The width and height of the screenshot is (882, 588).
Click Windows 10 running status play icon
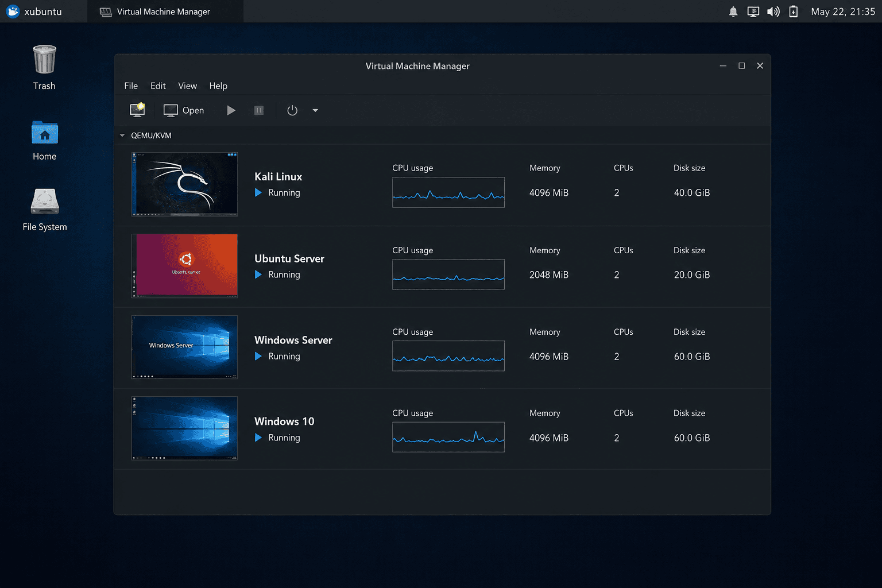pyautogui.click(x=258, y=438)
